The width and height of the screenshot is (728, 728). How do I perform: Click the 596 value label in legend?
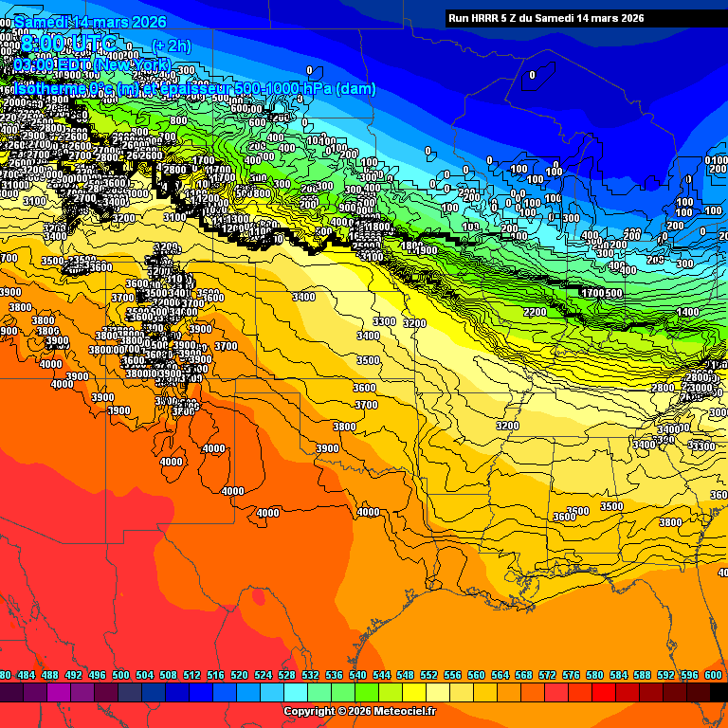(x=689, y=675)
